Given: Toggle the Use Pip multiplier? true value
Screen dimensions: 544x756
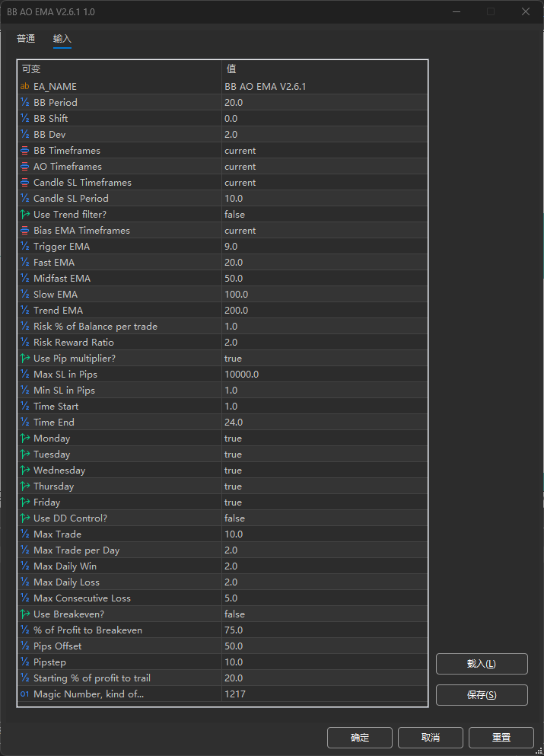Looking at the screenshot, I should click(x=233, y=359).
